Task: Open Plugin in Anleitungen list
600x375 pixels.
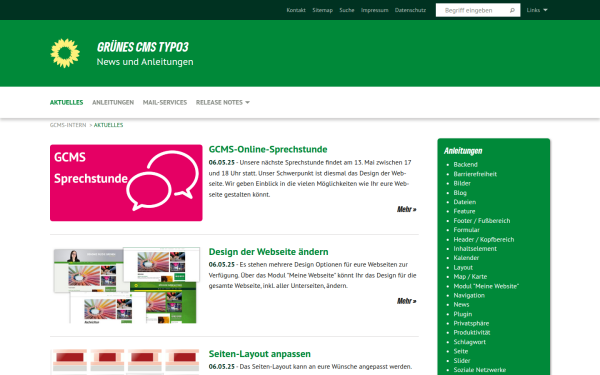Action: tap(463, 314)
